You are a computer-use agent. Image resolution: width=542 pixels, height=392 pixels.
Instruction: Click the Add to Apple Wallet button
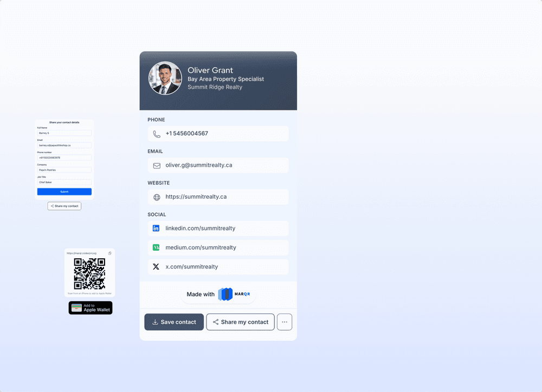click(x=91, y=308)
